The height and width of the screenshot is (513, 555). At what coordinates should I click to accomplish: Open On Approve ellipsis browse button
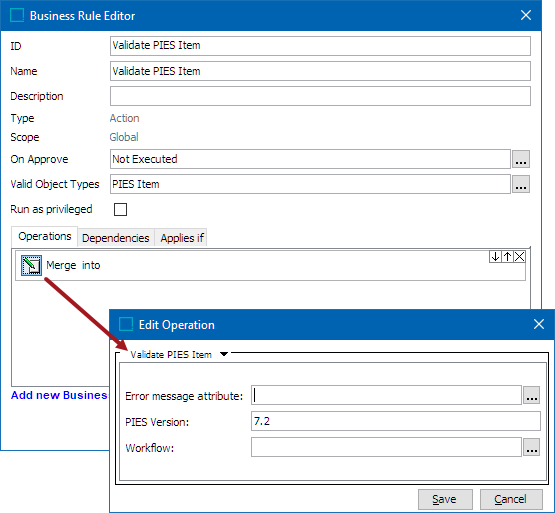pyautogui.click(x=521, y=159)
